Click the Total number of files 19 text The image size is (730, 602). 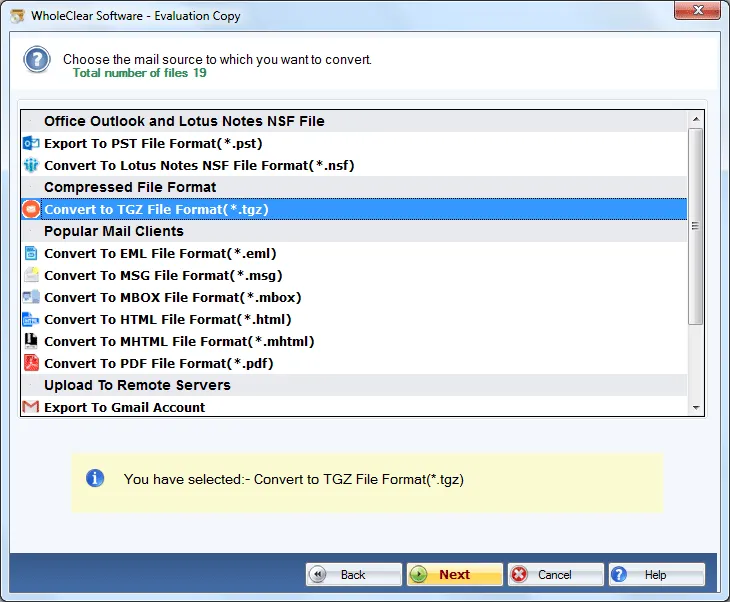point(139,73)
